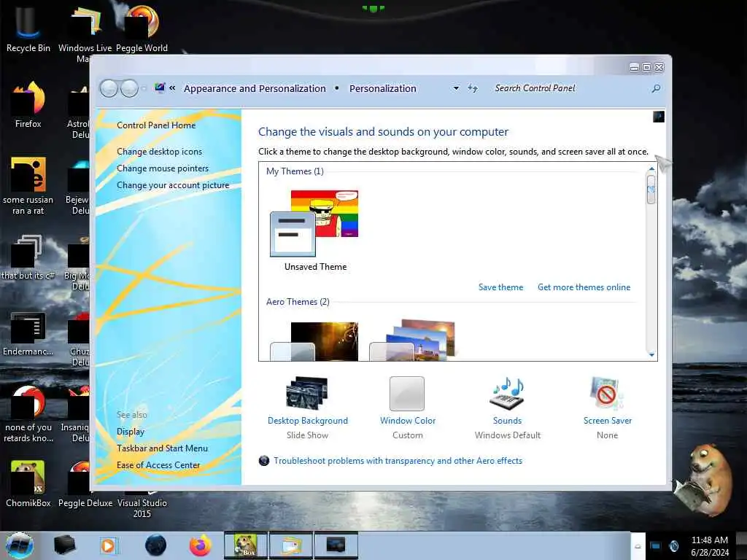Click the network tray icon

656,546
